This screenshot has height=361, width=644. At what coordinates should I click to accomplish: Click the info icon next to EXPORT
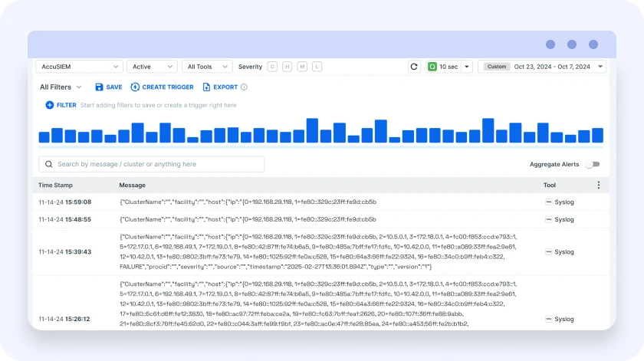[244, 87]
